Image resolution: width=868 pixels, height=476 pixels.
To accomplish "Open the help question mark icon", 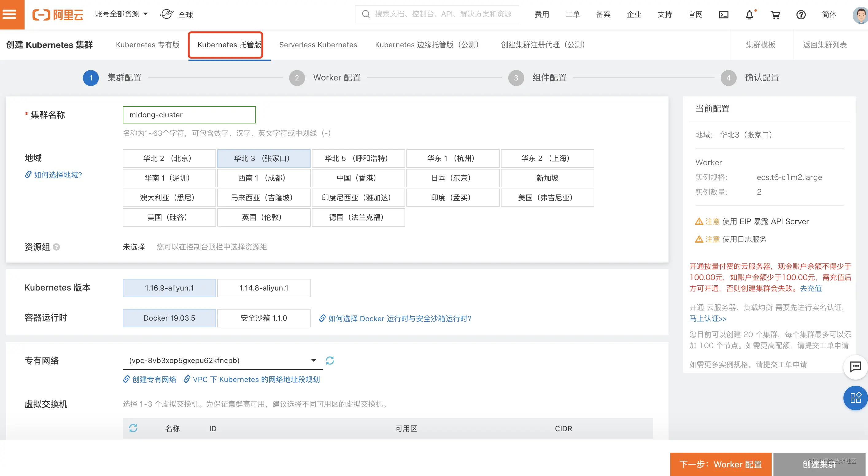I will [x=801, y=14].
